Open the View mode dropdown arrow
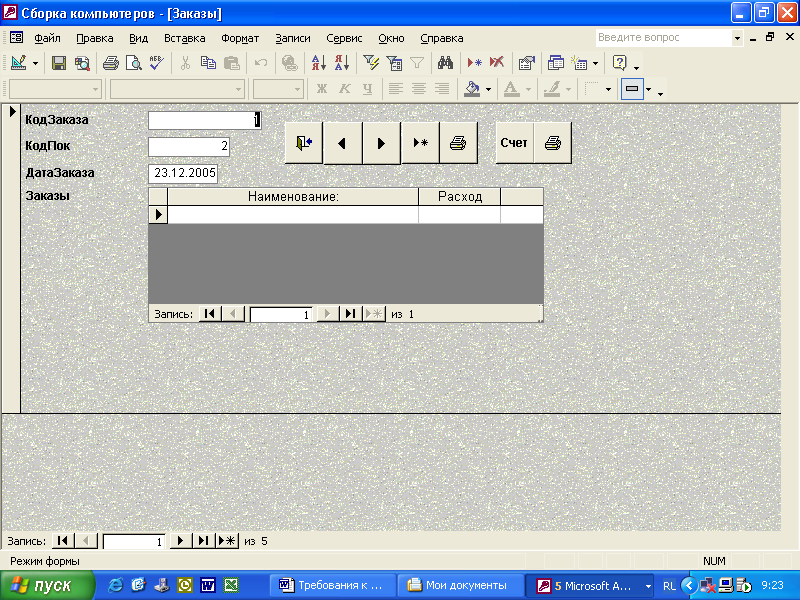Viewport: 800px width, 600px height. 35,64
